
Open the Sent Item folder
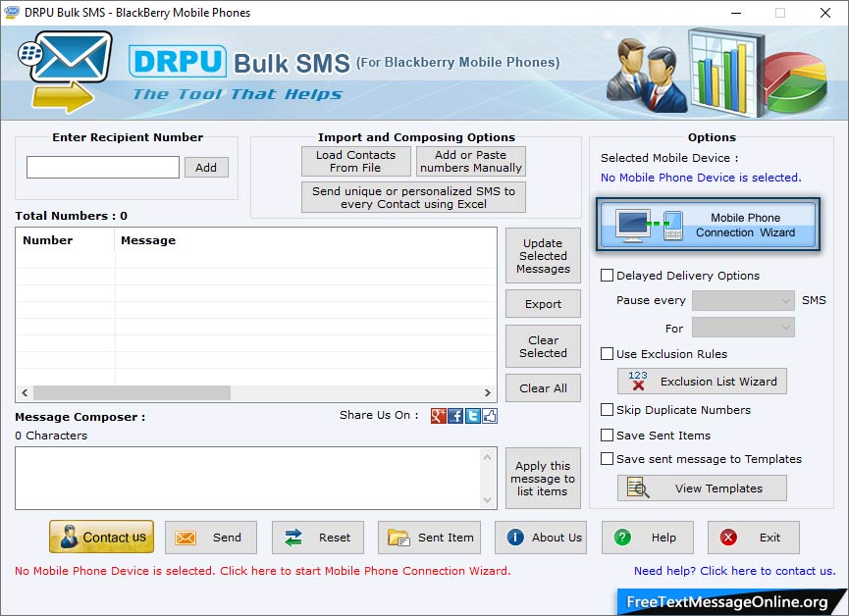[x=429, y=537]
